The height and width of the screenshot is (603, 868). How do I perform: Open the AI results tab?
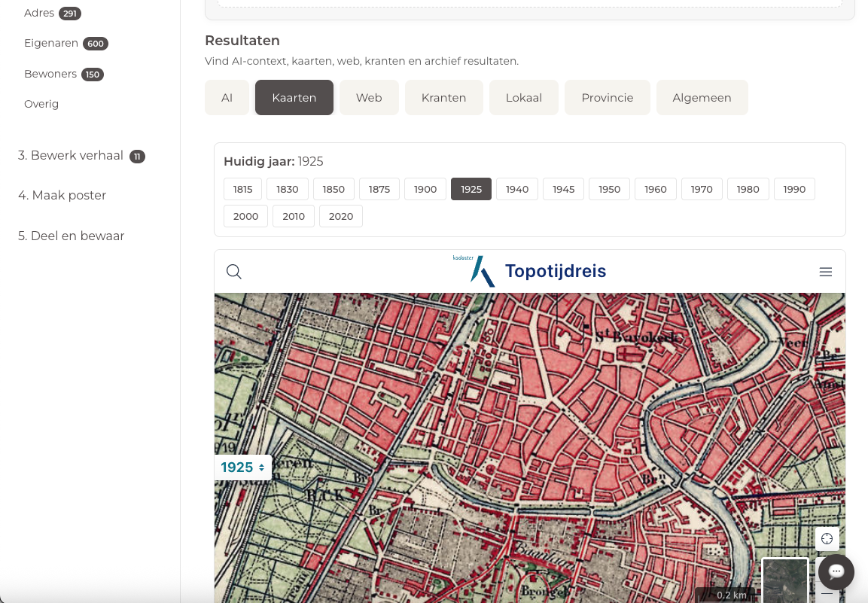click(x=227, y=98)
